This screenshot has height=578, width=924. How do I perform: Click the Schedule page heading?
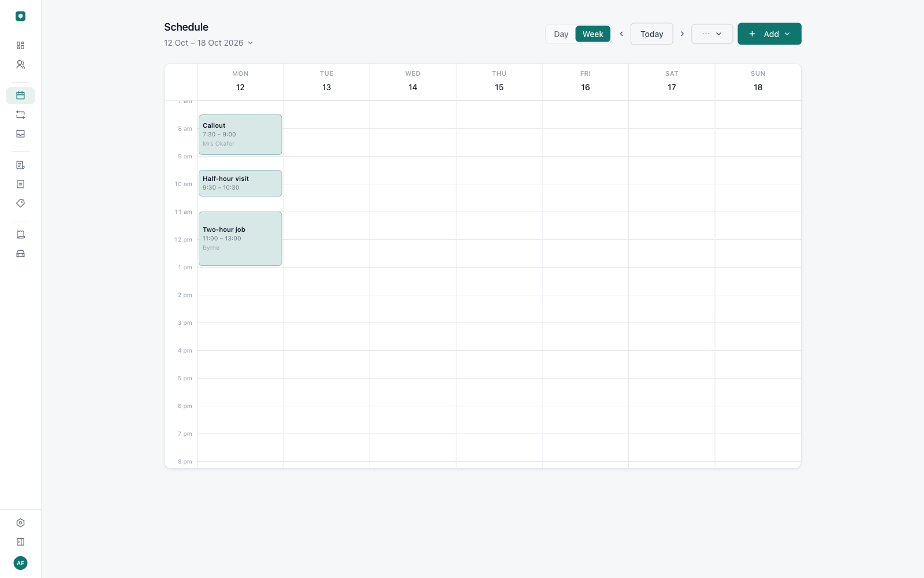click(186, 27)
